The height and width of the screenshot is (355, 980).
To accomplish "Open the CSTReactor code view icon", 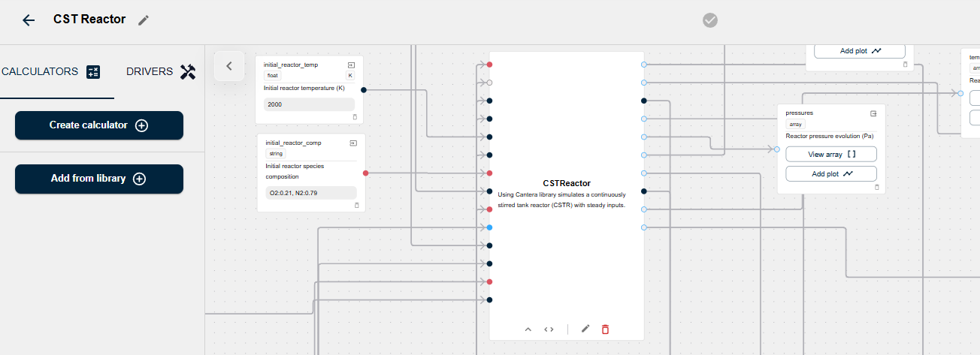I will 549,329.
